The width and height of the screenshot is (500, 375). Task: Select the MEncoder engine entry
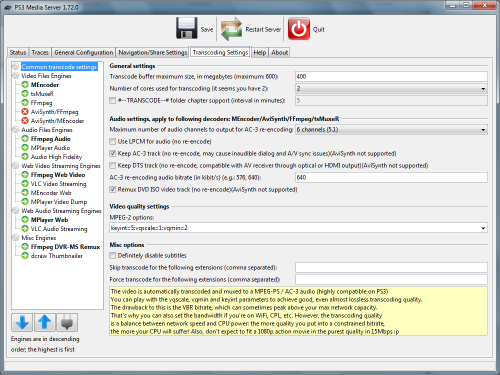pyautogui.click(x=45, y=85)
